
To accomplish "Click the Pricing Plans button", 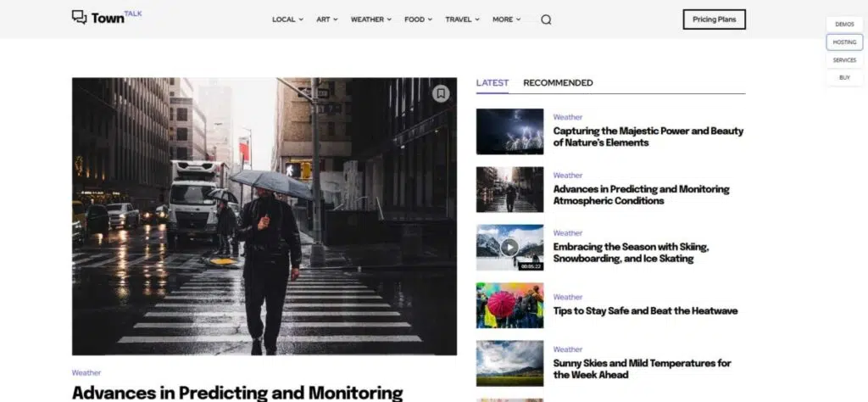I will pyautogui.click(x=714, y=20).
